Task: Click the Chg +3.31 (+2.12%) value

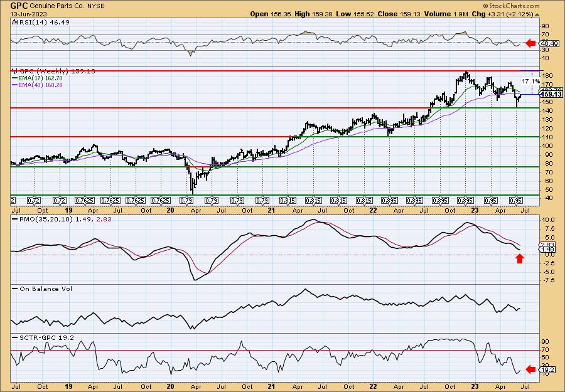Action: pos(502,14)
